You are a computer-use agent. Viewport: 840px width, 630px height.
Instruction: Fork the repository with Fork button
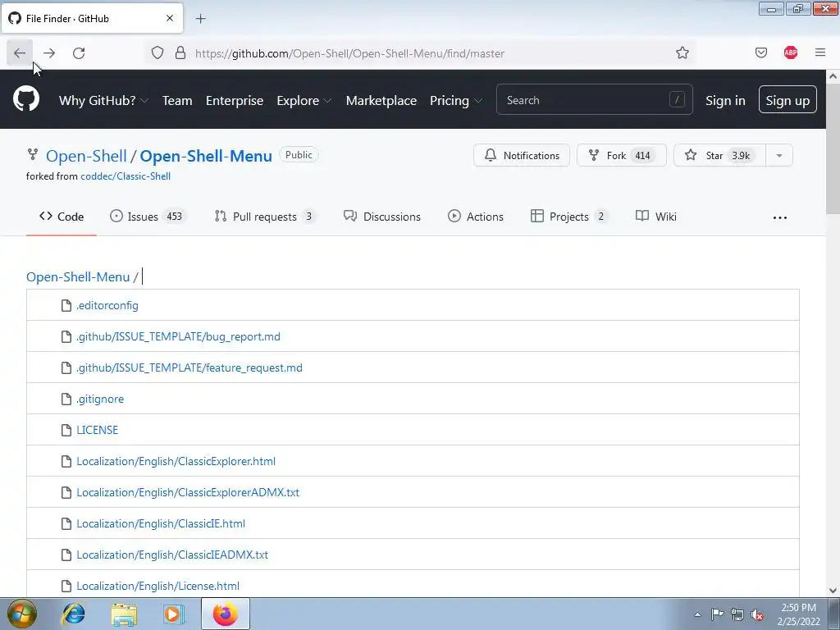click(x=622, y=155)
